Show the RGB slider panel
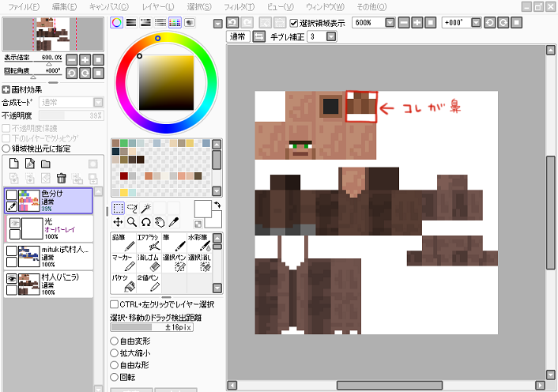The image size is (558, 392). click(x=131, y=23)
